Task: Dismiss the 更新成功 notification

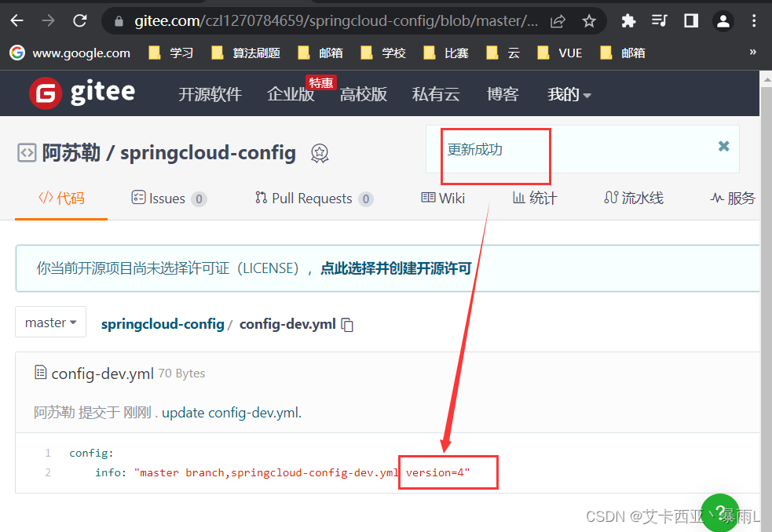Action: coord(723,146)
